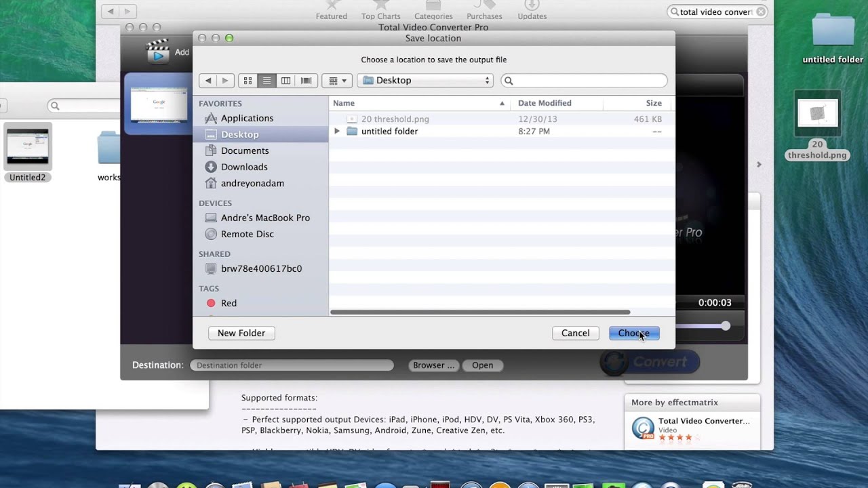The height and width of the screenshot is (488, 868).
Task: Switch to column view in dialog
Action: [x=285, y=81]
